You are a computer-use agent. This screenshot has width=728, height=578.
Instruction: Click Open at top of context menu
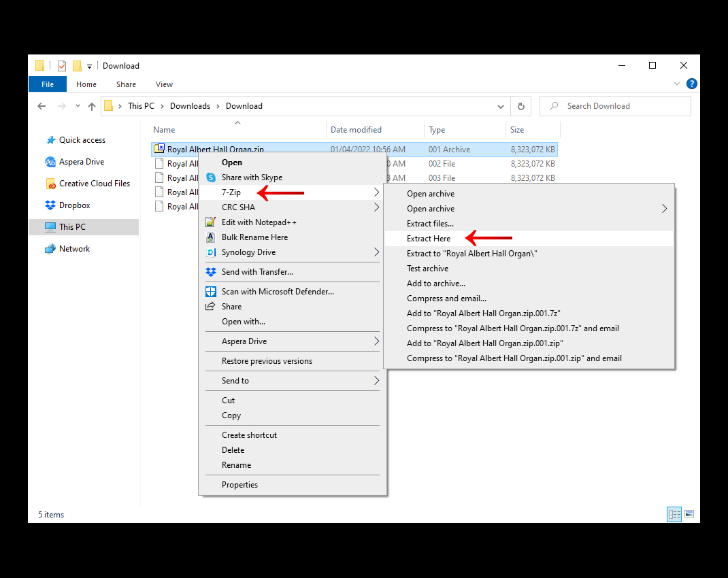293,163
